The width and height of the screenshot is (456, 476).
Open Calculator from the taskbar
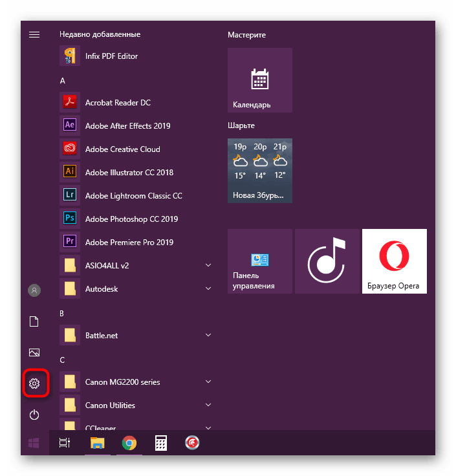[x=161, y=443]
